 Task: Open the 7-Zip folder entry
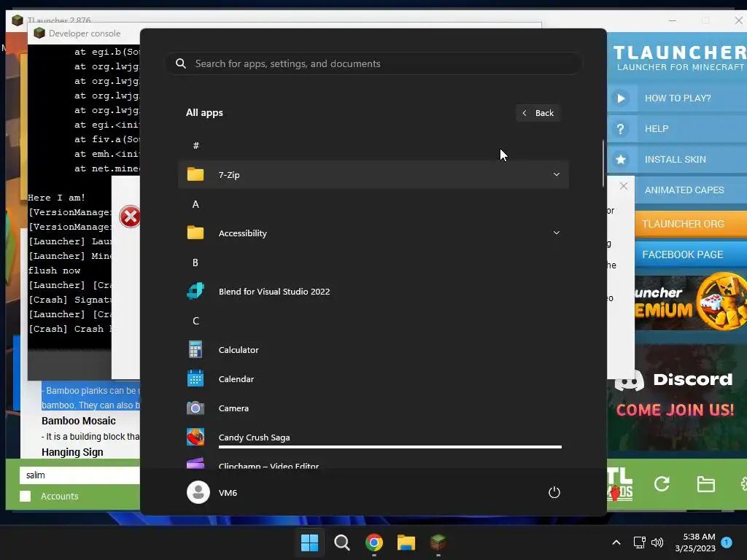(x=373, y=175)
